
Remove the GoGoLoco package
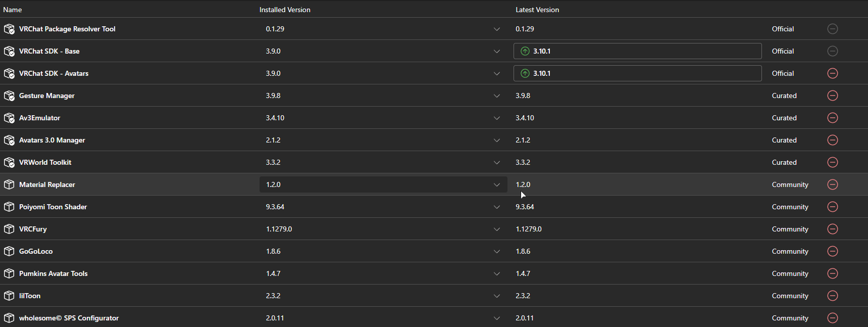click(x=833, y=251)
